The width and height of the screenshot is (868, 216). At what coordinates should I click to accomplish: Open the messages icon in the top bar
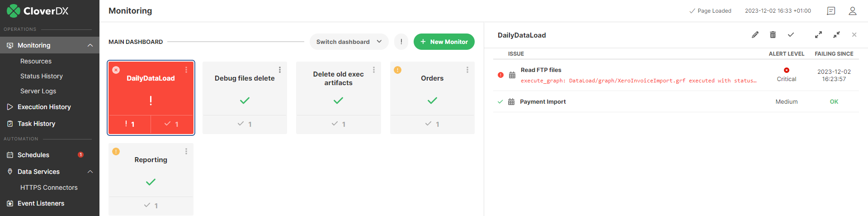point(831,11)
